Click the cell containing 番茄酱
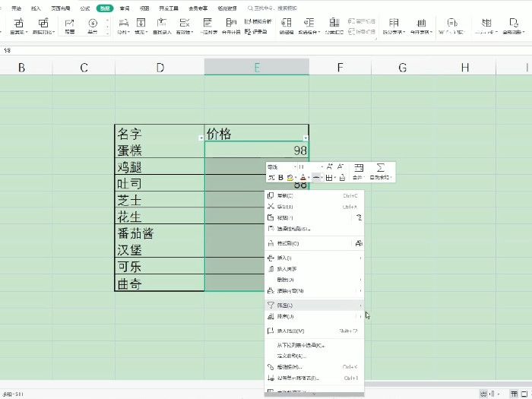 160,233
